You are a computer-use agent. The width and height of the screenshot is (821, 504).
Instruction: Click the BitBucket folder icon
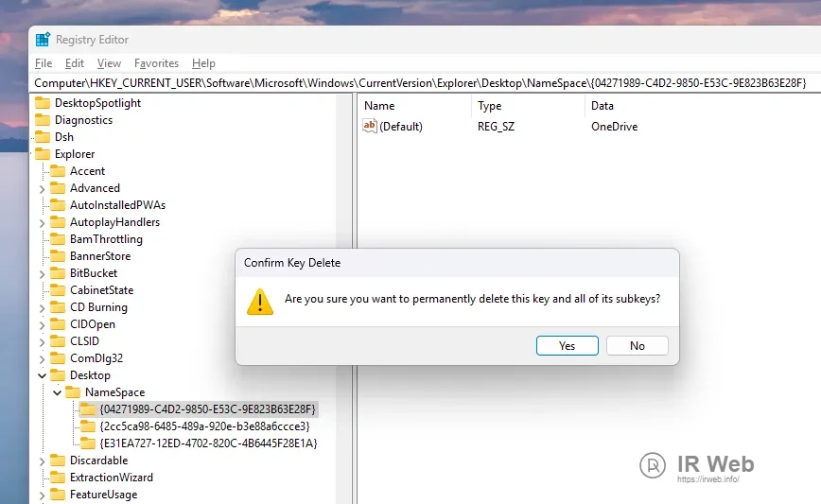click(58, 273)
